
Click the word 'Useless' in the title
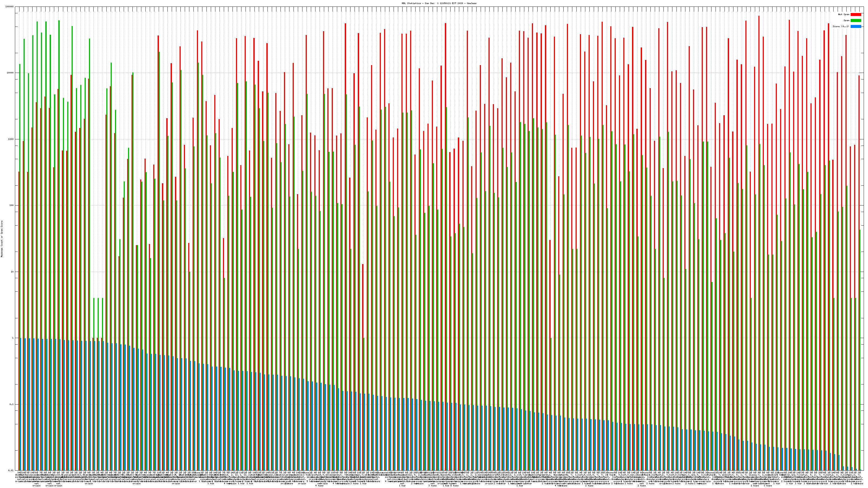pos(472,3)
